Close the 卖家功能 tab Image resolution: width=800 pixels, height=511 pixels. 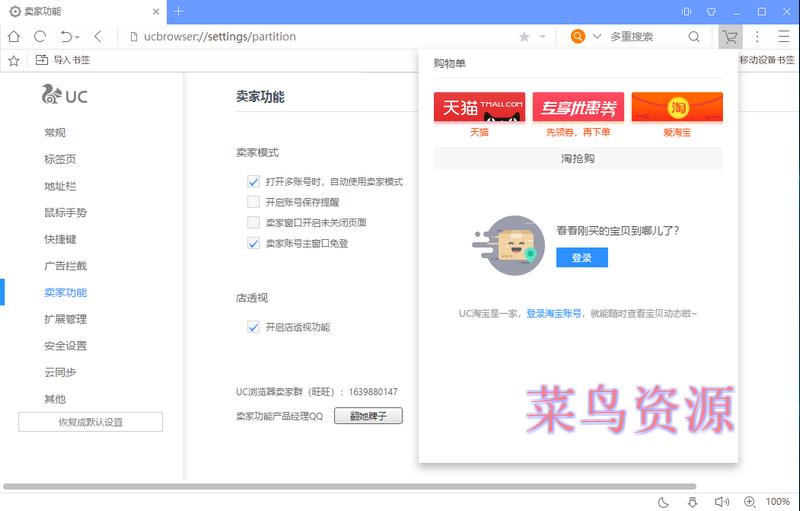click(x=156, y=11)
